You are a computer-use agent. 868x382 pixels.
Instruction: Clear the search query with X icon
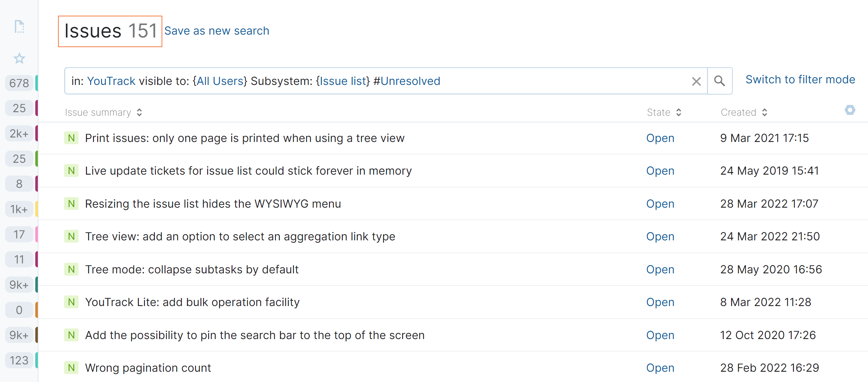[x=696, y=81]
